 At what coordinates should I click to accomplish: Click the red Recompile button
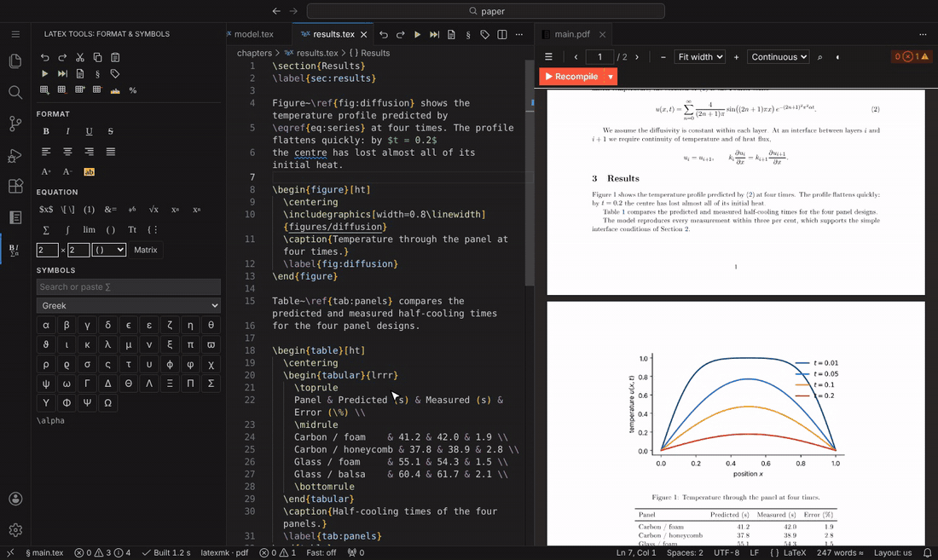pyautogui.click(x=572, y=77)
